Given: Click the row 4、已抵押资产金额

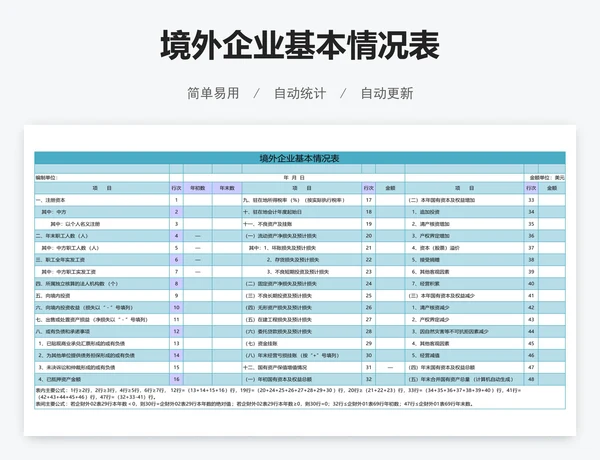Looking at the screenshot, I should 102,379.
